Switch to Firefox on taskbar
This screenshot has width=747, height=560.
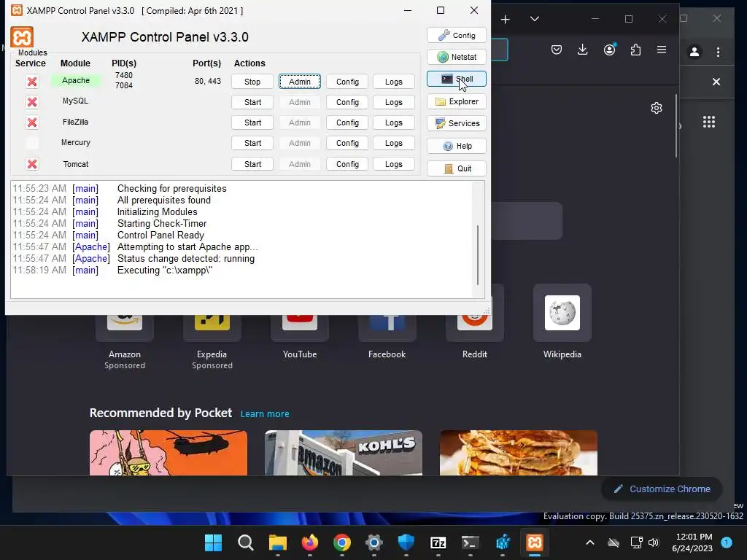[x=309, y=542]
